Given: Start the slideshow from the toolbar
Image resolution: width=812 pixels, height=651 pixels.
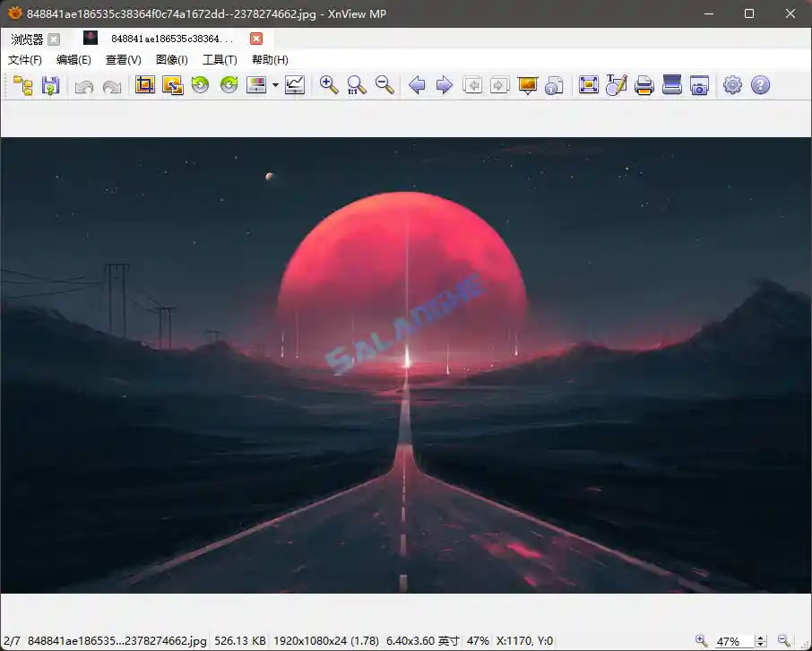Looking at the screenshot, I should (526, 85).
